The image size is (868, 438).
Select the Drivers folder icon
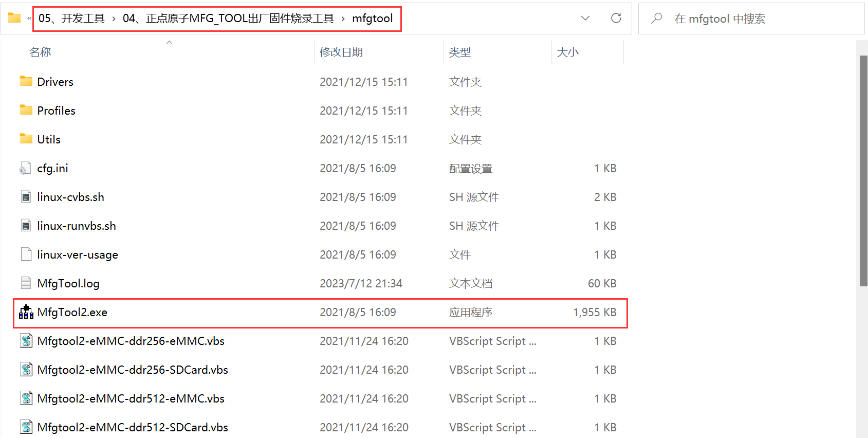tap(26, 81)
